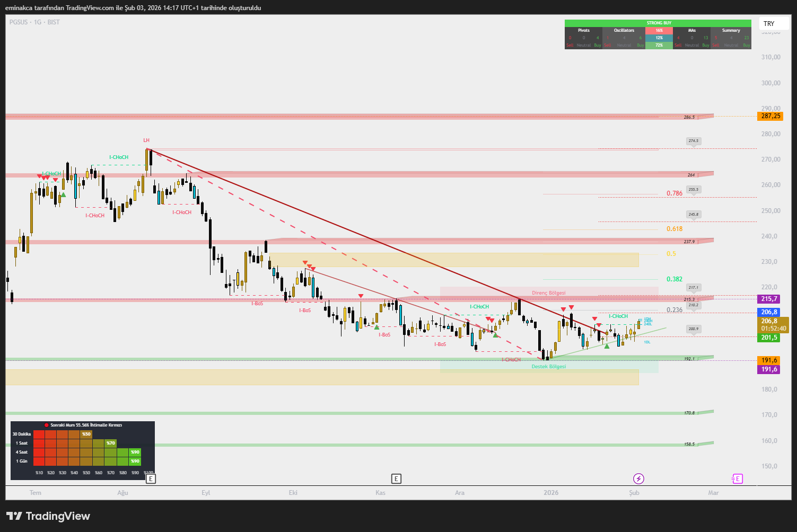The width and height of the screenshot is (797, 532).
Task: Click the gray 255.5 price tag marker
Action: click(x=693, y=189)
